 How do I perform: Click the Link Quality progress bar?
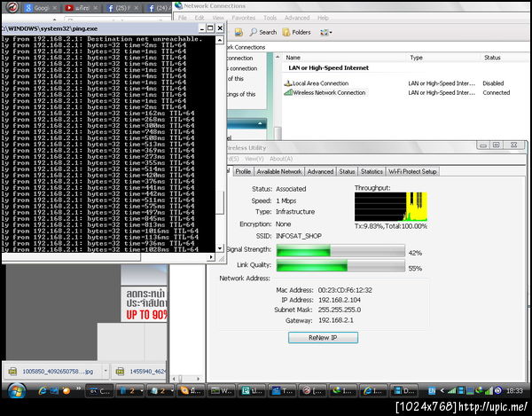pyautogui.click(x=340, y=266)
